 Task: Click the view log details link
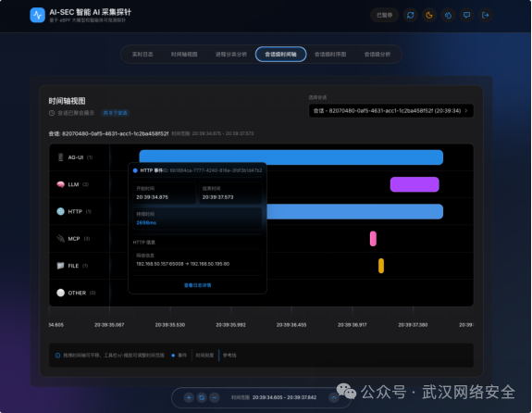click(197, 285)
